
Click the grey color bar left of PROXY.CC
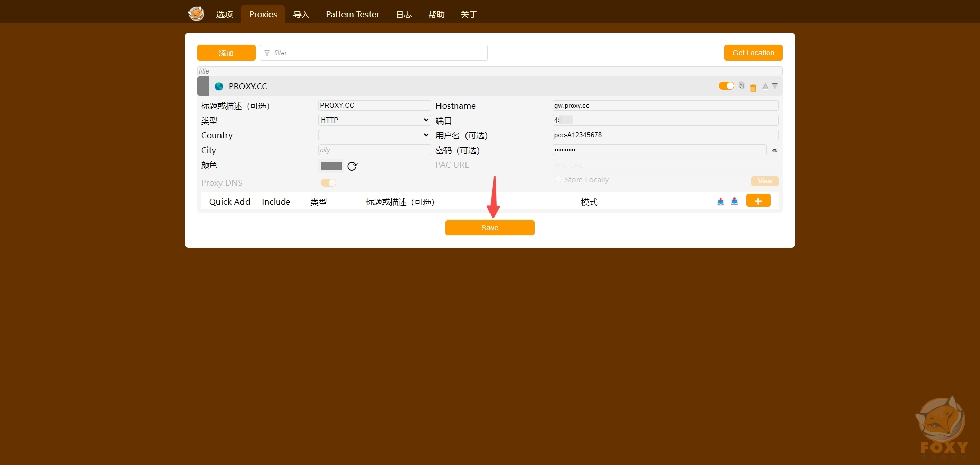[203, 86]
